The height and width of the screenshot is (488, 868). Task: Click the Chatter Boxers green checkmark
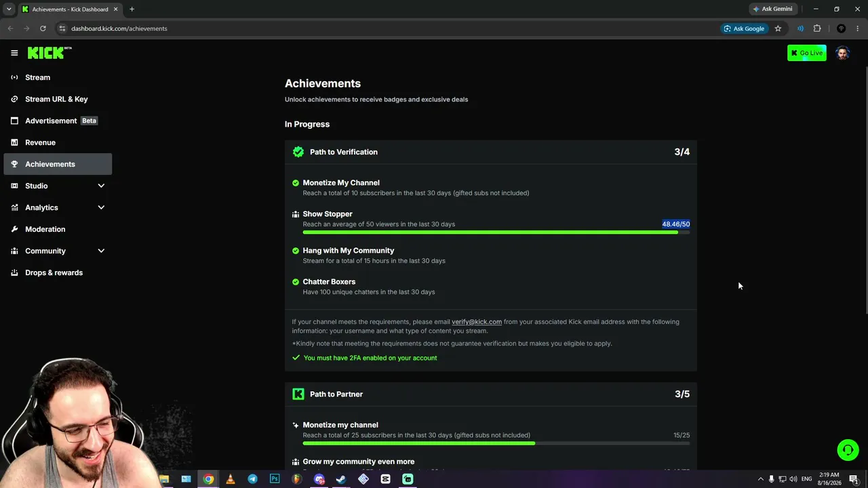[296, 282]
